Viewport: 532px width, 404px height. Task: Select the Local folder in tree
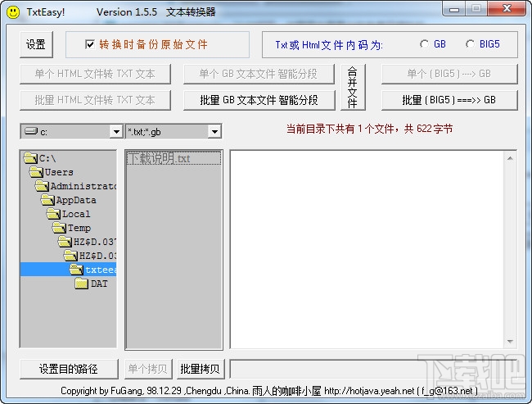pyautogui.click(x=76, y=214)
